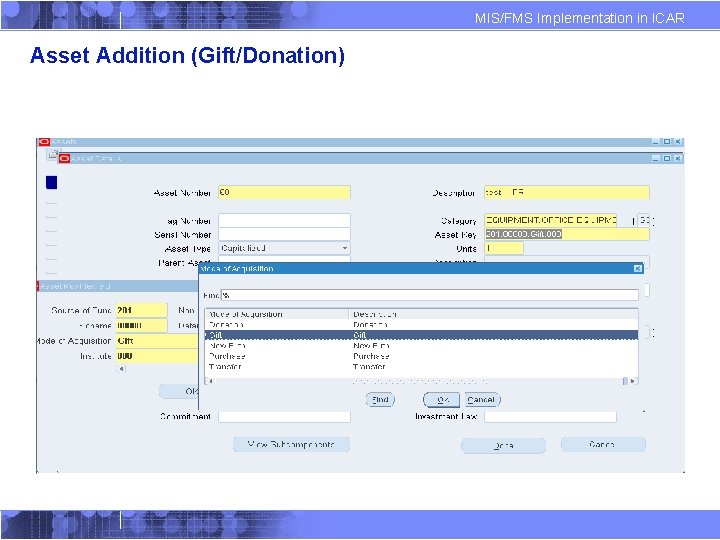
Task: Click the Institute field
Action: [157, 356]
